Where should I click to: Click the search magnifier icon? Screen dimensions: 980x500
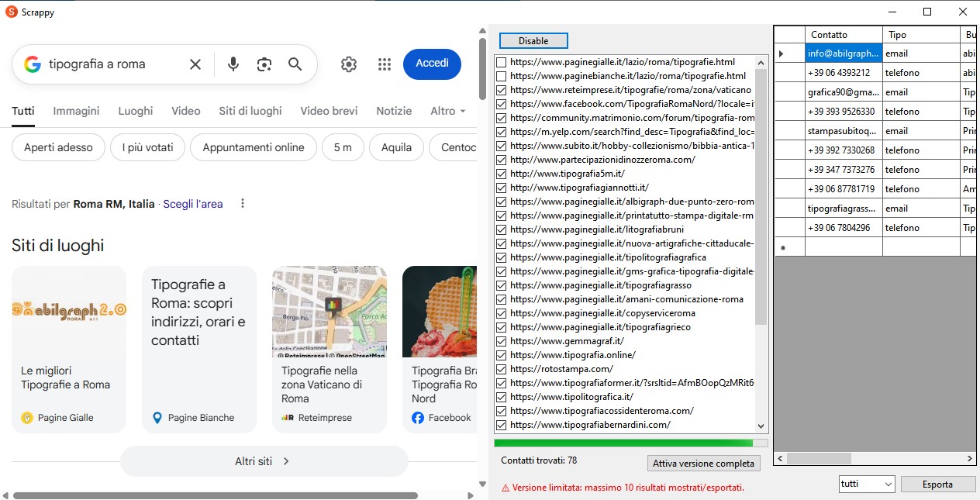pyautogui.click(x=295, y=64)
